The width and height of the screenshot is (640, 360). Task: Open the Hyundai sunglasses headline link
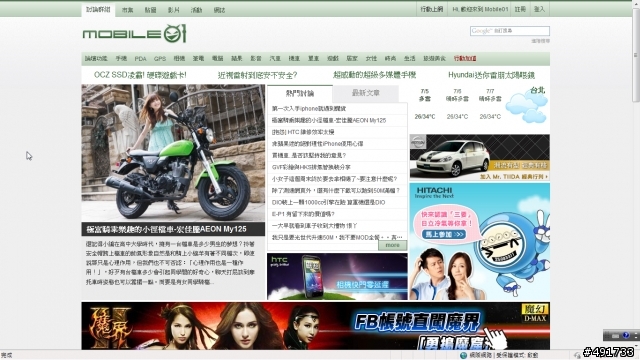[491, 75]
